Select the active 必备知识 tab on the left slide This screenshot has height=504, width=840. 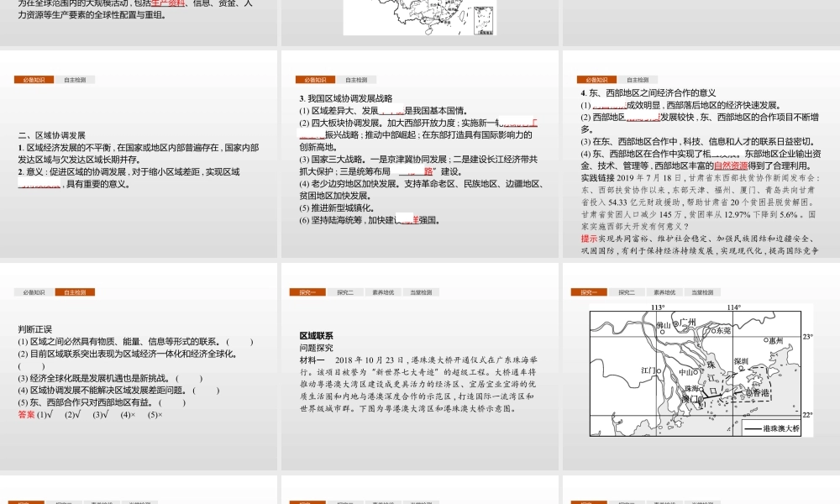point(36,79)
